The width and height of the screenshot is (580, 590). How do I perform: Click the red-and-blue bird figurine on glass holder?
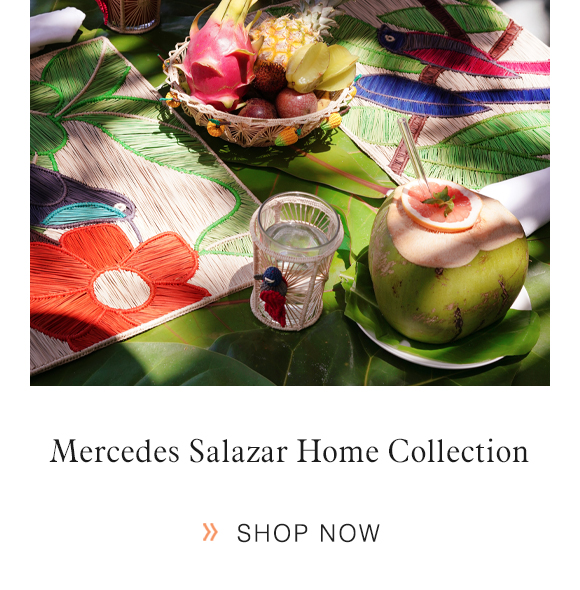[x=273, y=295]
